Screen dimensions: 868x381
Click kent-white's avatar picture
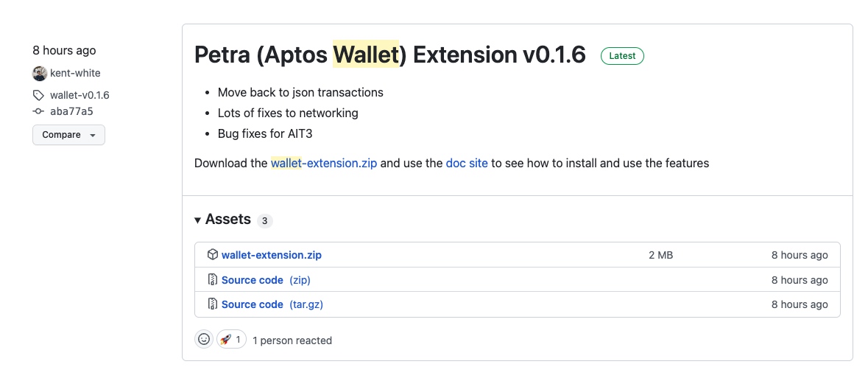coord(39,73)
